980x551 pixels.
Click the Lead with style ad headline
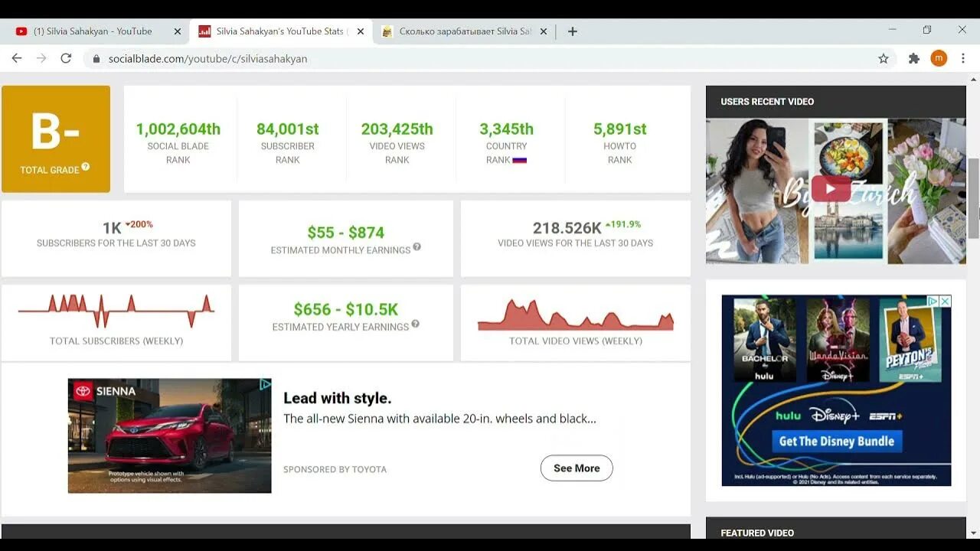(338, 398)
